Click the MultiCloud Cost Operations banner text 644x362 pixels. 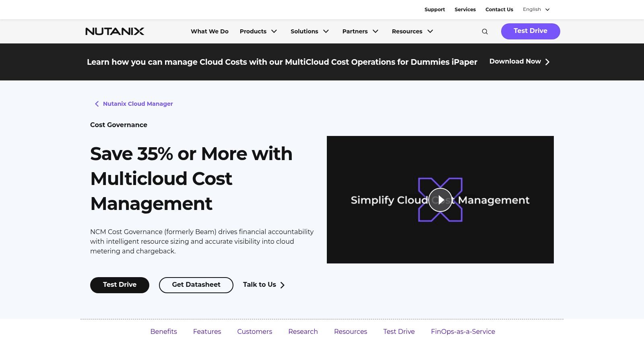[x=282, y=62]
